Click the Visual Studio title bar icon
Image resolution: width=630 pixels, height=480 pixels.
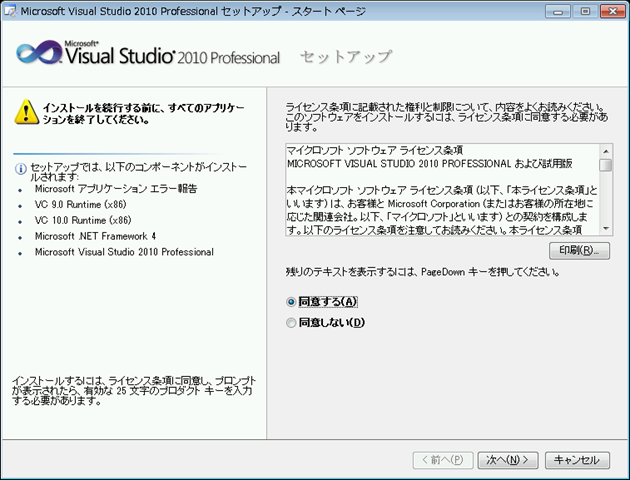(x=11, y=12)
